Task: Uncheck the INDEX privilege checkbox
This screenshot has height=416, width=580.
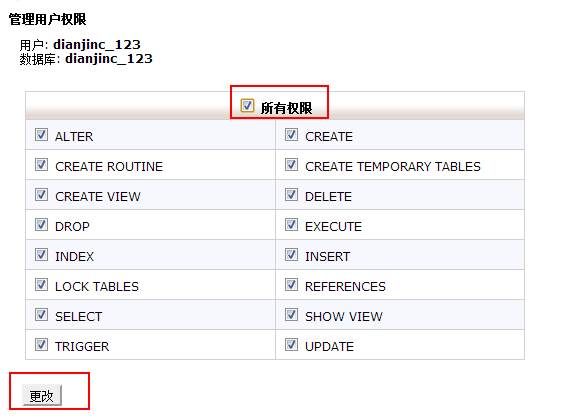Action: click(x=41, y=254)
